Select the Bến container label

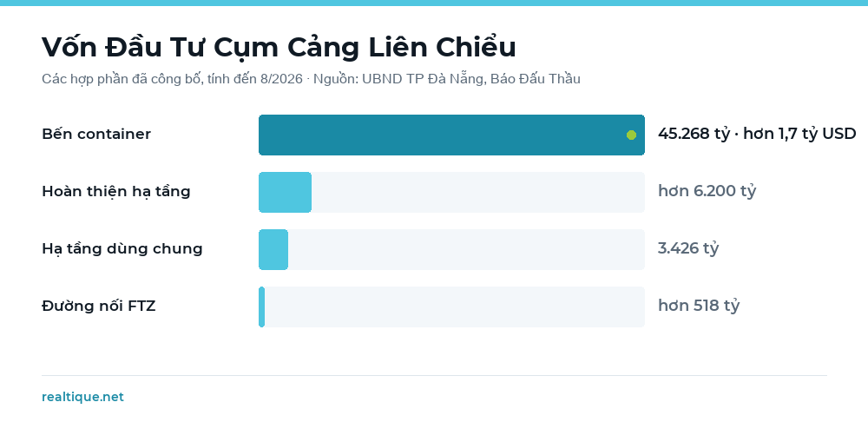click(96, 134)
